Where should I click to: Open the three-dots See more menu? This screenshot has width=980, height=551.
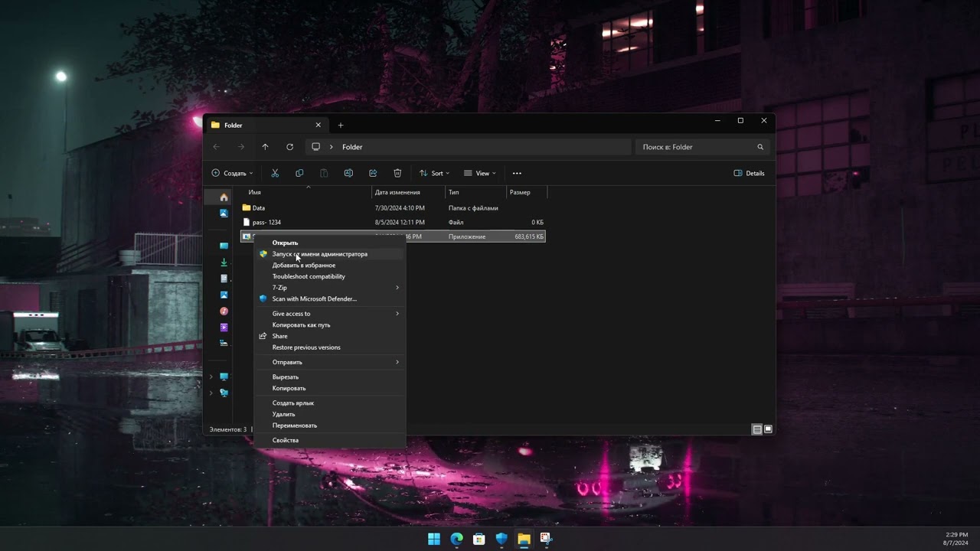[517, 173]
